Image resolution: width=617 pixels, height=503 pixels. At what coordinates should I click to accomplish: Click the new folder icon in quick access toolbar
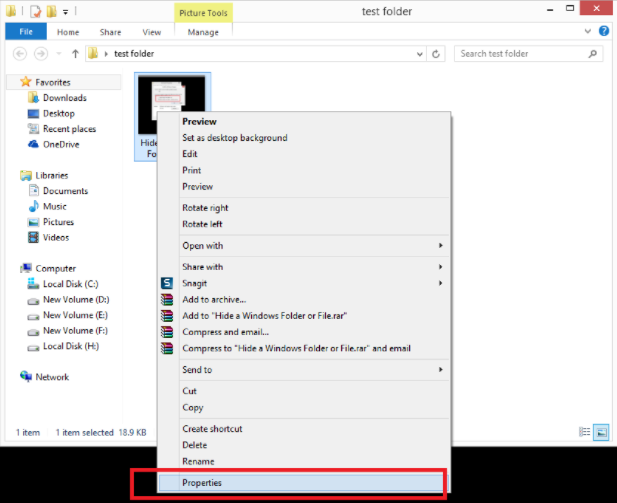tap(52, 11)
